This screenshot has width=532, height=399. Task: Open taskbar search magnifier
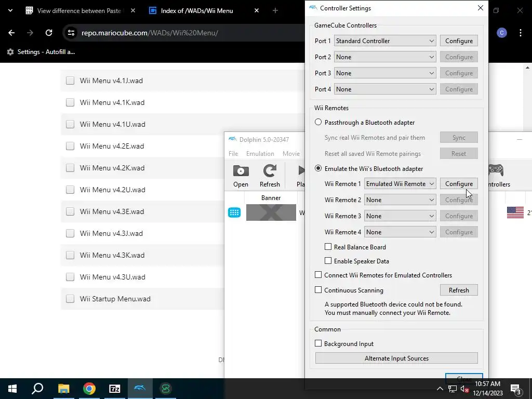37,389
